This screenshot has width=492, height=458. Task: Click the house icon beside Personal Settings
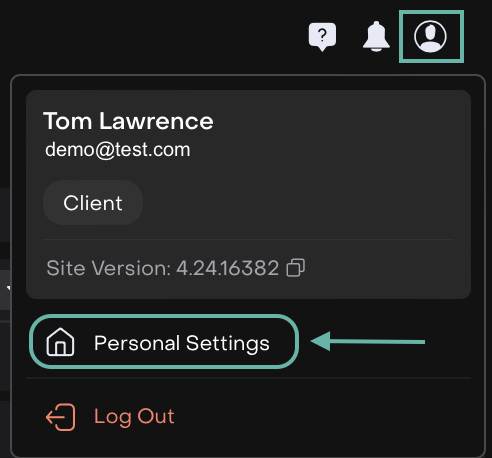point(60,342)
